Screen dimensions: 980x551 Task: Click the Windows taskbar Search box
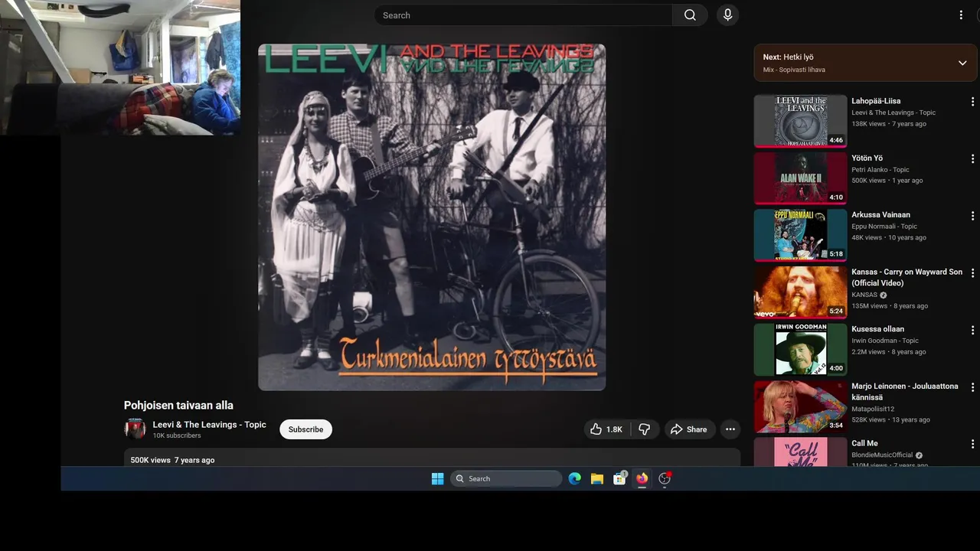506,479
